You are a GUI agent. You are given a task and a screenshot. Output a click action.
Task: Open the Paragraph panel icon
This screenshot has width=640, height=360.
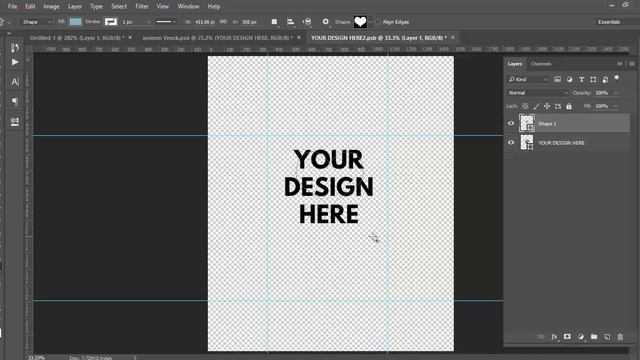[15, 101]
